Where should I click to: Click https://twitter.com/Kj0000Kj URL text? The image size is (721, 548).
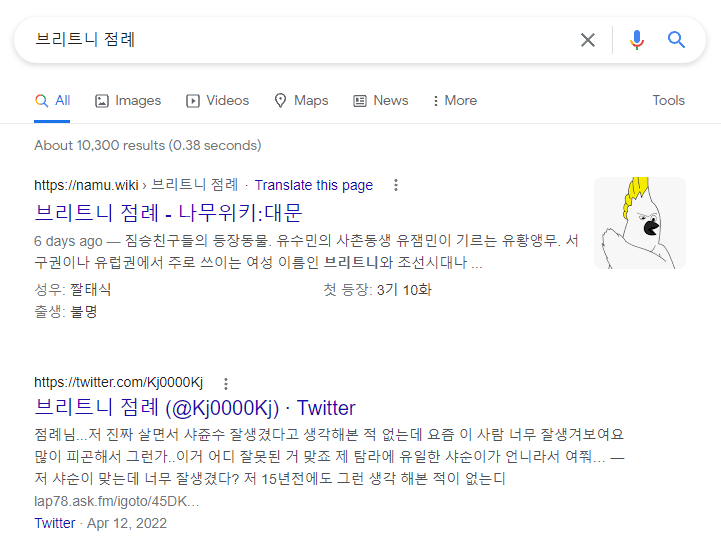(x=119, y=382)
